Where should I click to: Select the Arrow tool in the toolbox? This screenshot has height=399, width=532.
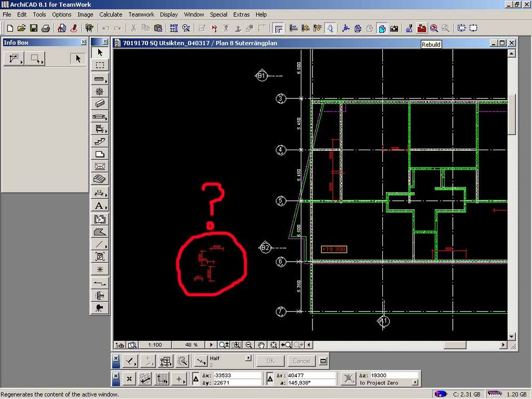(100, 53)
